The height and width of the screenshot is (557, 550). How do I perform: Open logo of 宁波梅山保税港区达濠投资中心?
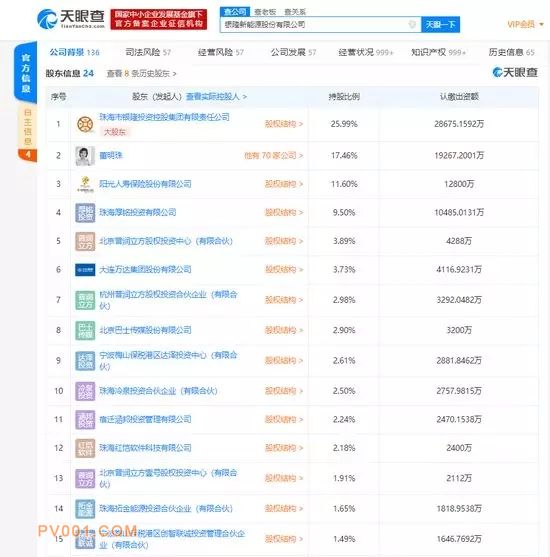pos(85,361)
